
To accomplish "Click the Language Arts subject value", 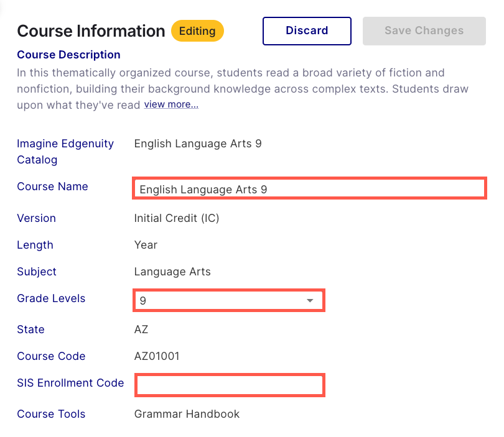I will tap(172, 272).
